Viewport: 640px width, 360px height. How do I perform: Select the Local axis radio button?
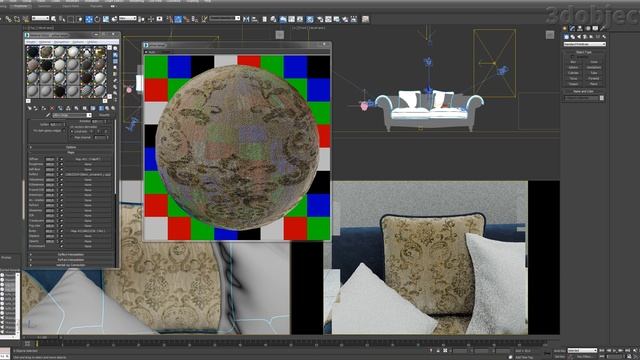pyautogui.click(x=71, y=131)
